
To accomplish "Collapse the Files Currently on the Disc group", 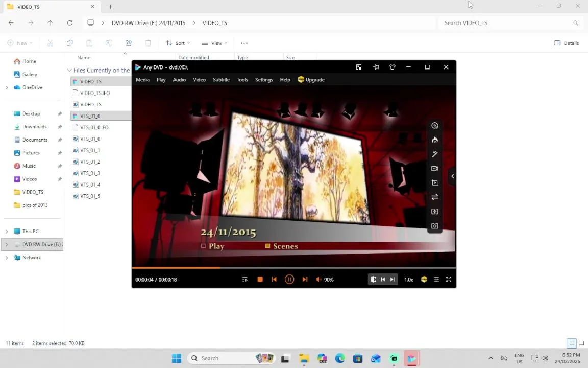I will click(x=69, y=70).
